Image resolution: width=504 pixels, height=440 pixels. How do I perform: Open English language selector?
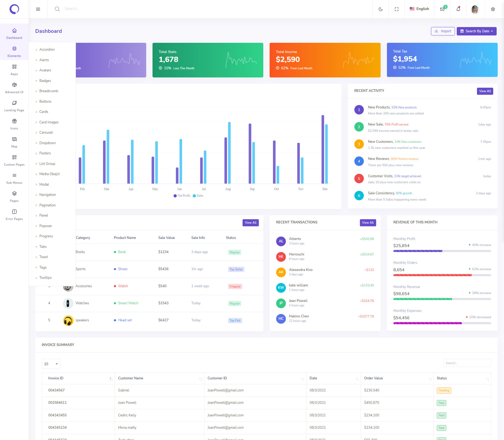(419, 9)
